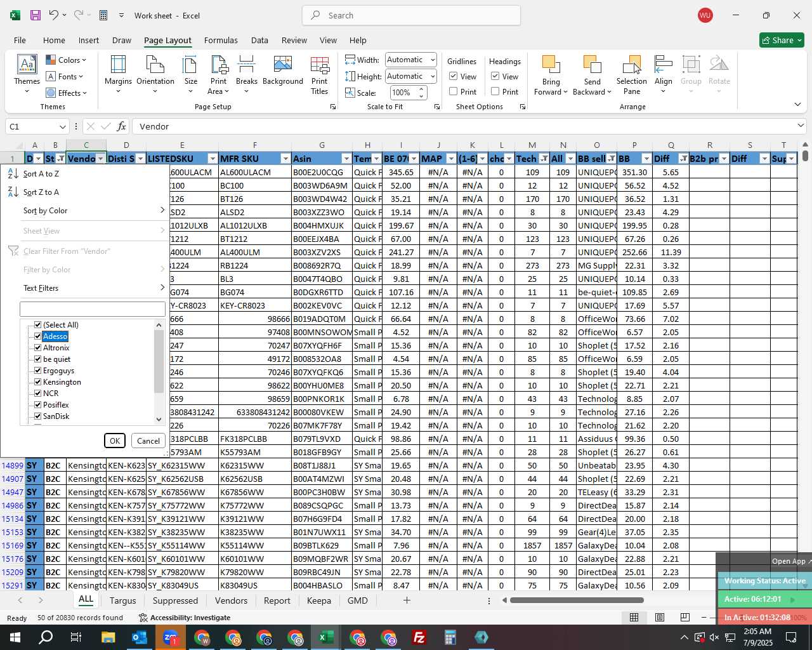
Task: Switch to the Keepa sheet tab
Action: click(318, 600)
